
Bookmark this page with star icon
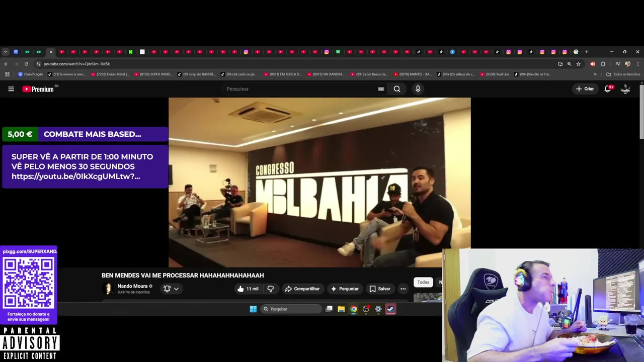click(578, 64)
